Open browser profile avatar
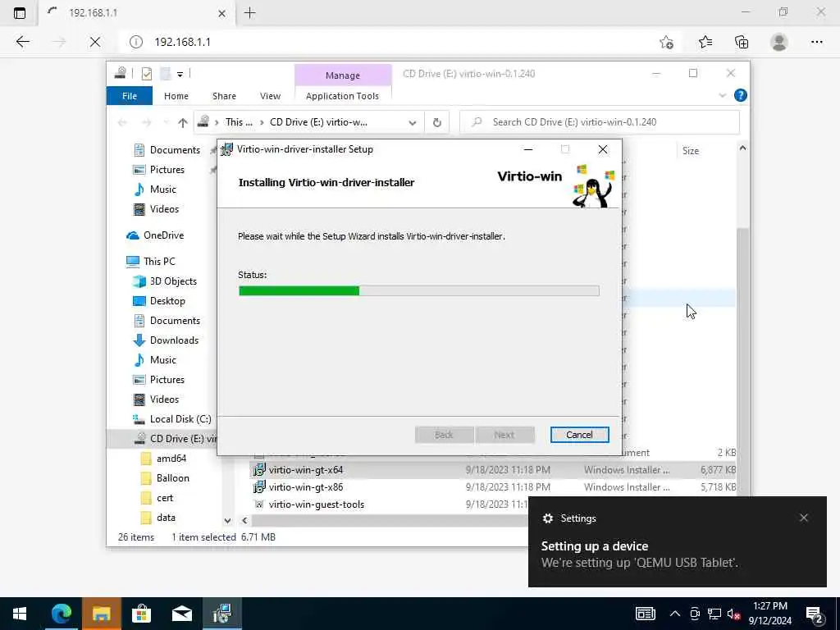This screenshot has height=630, width=840. tap(779, 42)
